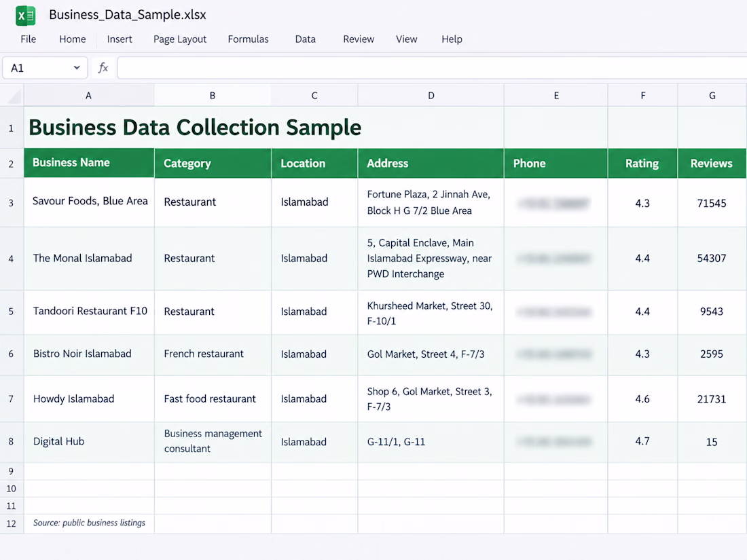
Task: Select column G header
Action: (712, 95)
